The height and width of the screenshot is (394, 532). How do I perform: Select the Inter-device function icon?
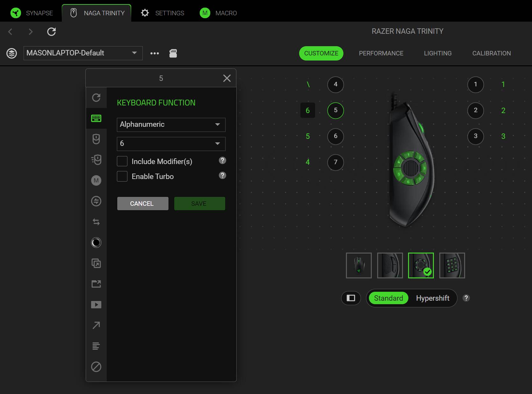96,201
